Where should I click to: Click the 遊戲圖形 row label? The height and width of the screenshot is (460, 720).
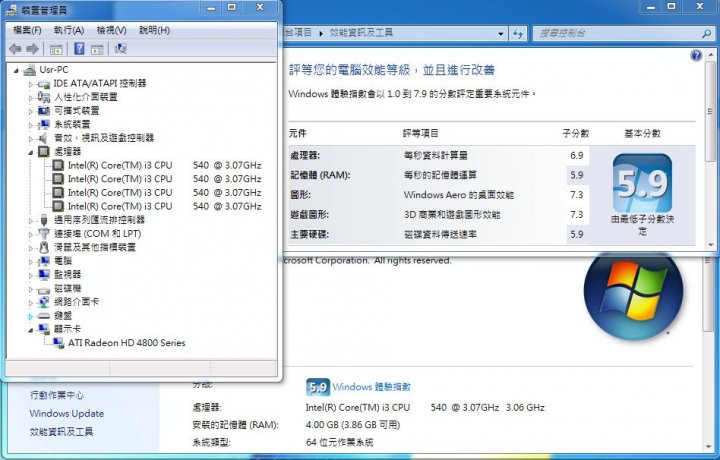(309, 214)
